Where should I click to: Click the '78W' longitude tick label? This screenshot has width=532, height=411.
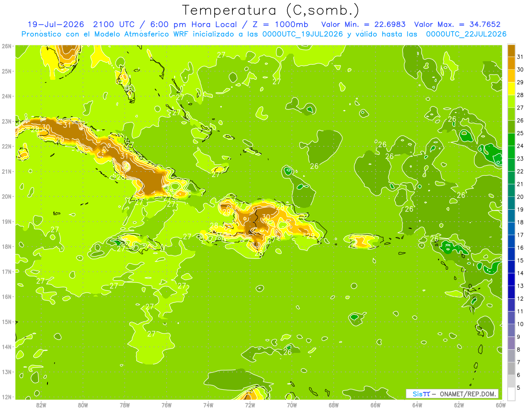pyautogui.click(x=125, y=405)
